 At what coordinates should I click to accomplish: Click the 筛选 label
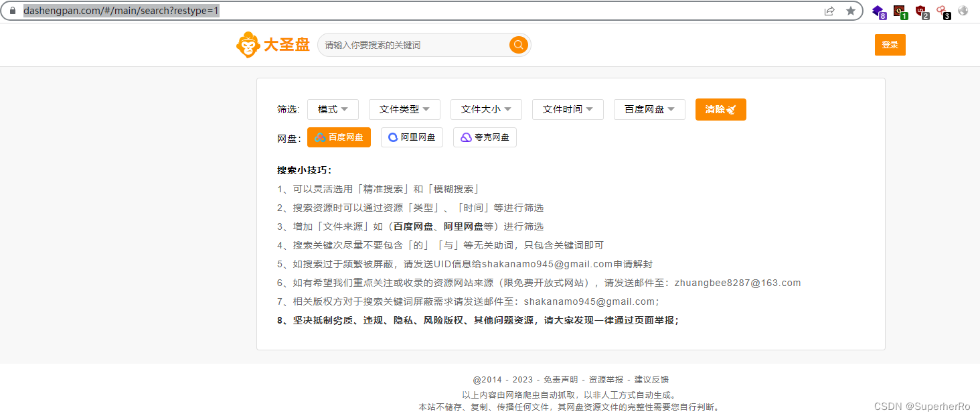pos(288,109)
